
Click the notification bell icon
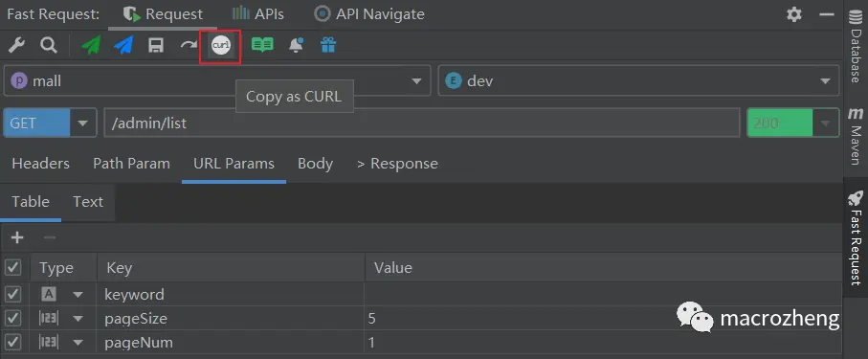pyautogui.click(x=296, y=45)
